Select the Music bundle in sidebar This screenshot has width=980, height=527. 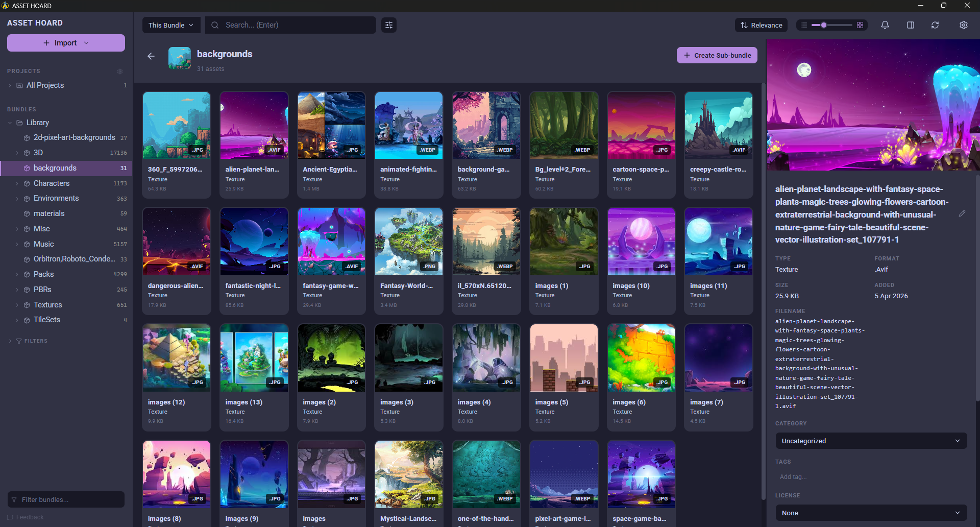click(45, 244)
